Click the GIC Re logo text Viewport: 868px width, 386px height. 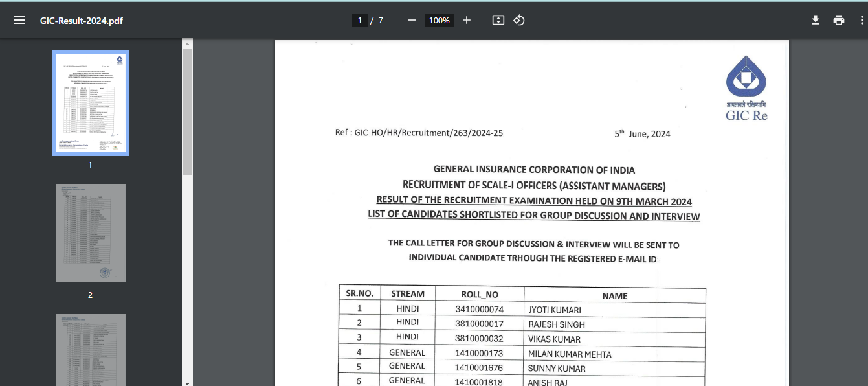(746, 115)
